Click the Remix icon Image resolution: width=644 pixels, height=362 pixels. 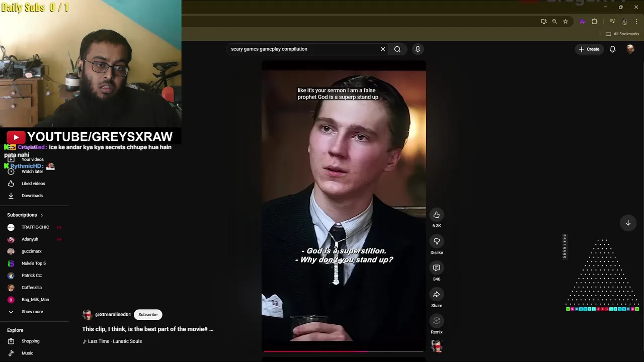click(436, 321)
